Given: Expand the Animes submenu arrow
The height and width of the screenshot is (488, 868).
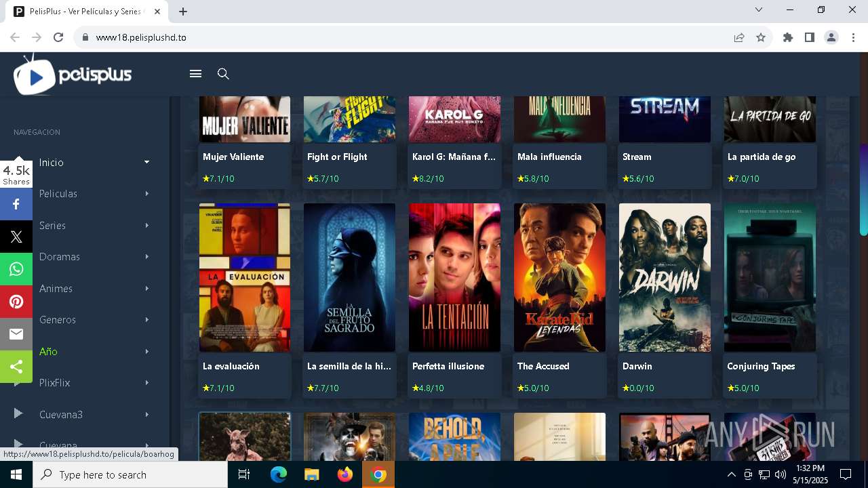Looking at the screenshot, I should coord(146,288).
